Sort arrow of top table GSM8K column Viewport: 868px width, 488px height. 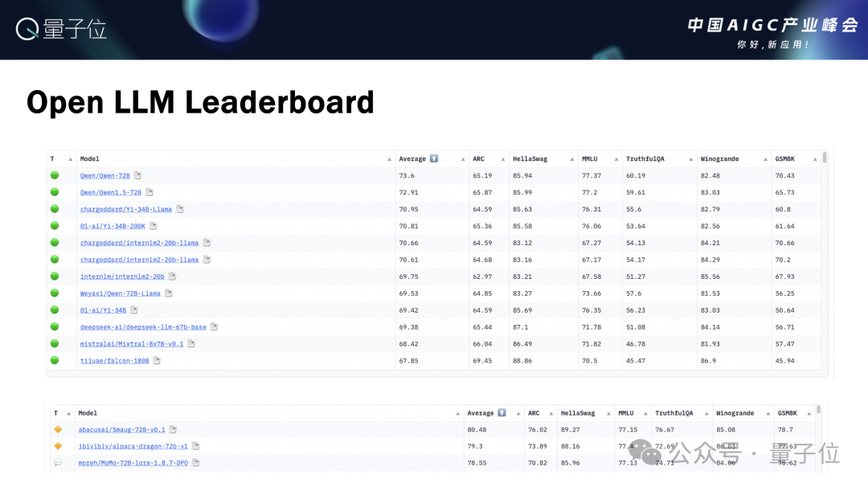(x=815, y=159)
